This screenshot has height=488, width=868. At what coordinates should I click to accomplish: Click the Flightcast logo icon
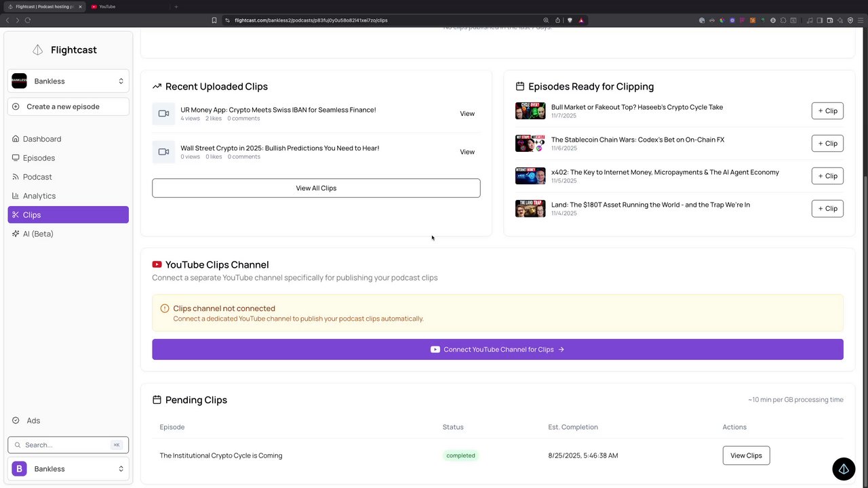point(38,50)
